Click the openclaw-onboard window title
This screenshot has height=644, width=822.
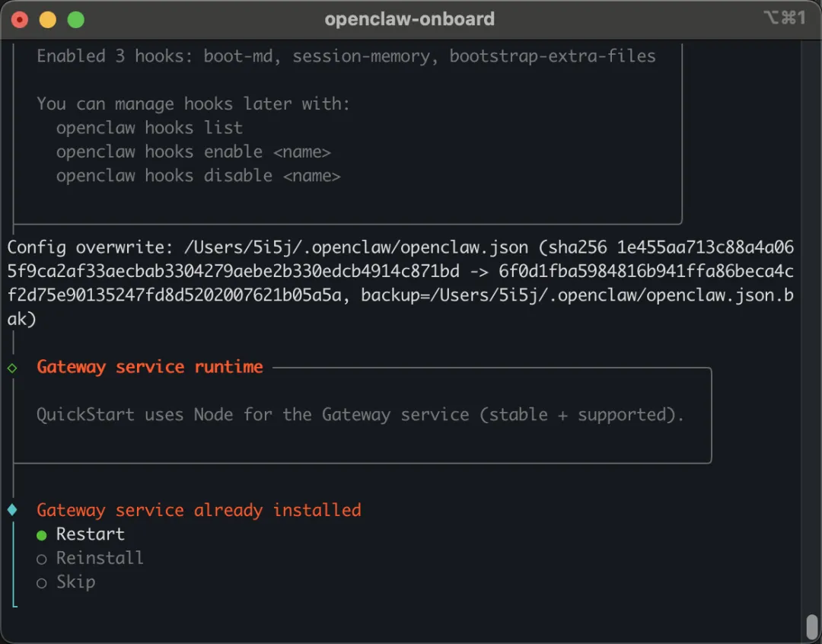pyautogui.click(x=409, y=19)
